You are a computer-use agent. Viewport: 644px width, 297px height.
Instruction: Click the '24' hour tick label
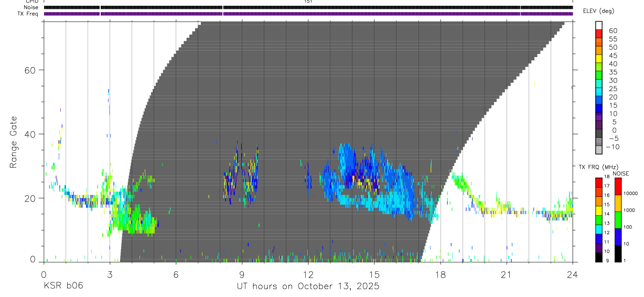coord(572,274)
